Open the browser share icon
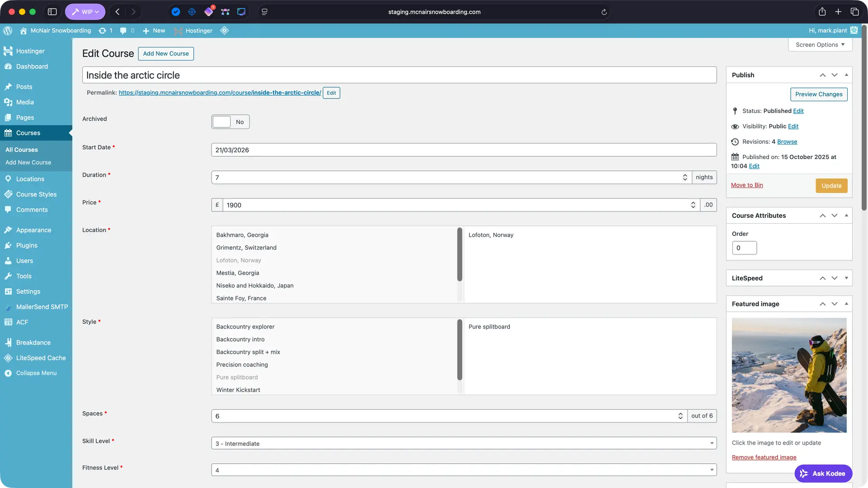The width and height of the screenshot is (868, 488). click(x=822, y=12)
